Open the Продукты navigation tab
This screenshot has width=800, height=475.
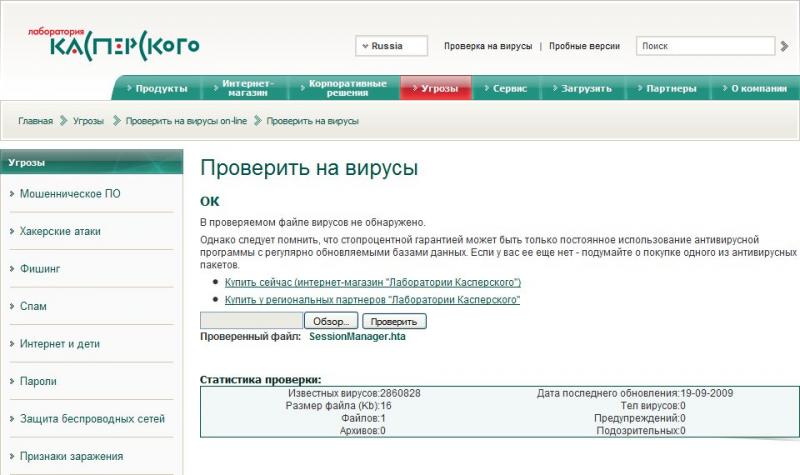coord(155,88)
